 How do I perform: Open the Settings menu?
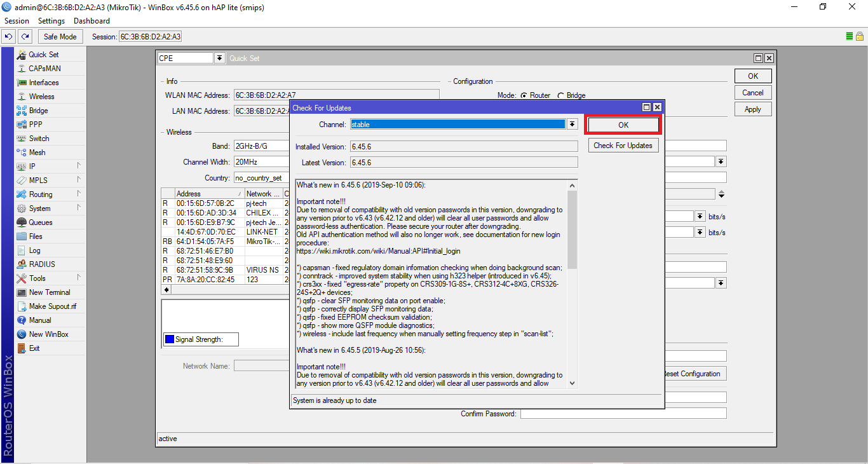[51, 21]
